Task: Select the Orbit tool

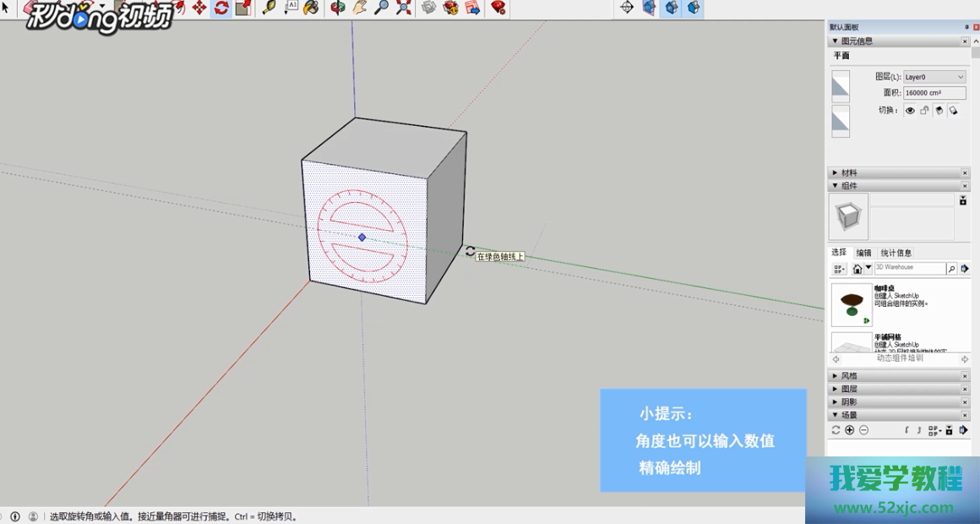Action: [338, 8]
